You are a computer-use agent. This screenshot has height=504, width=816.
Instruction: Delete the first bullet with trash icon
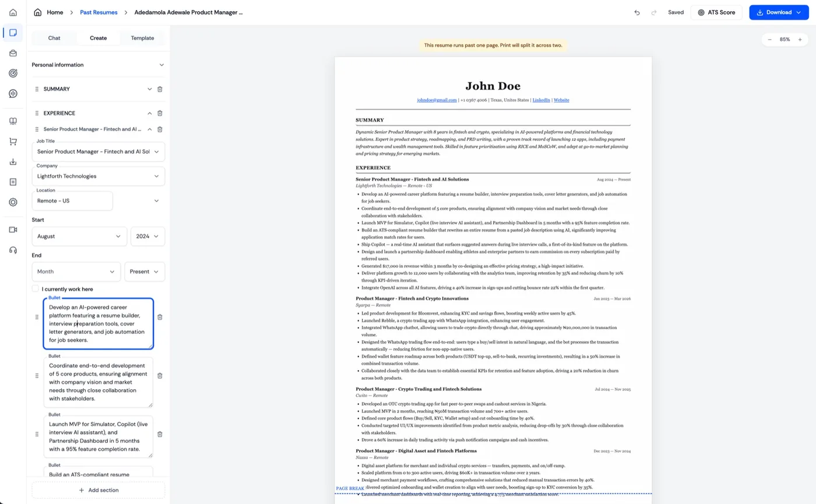(x=160, y=317)
